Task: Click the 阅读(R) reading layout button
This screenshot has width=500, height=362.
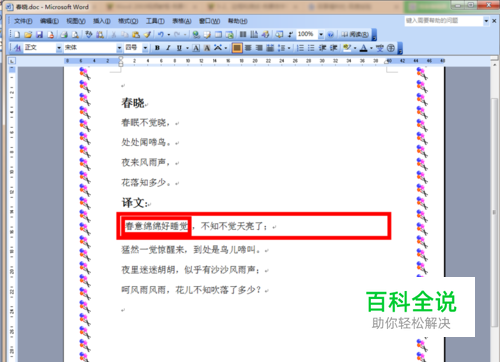Action: tap(355, 34)
